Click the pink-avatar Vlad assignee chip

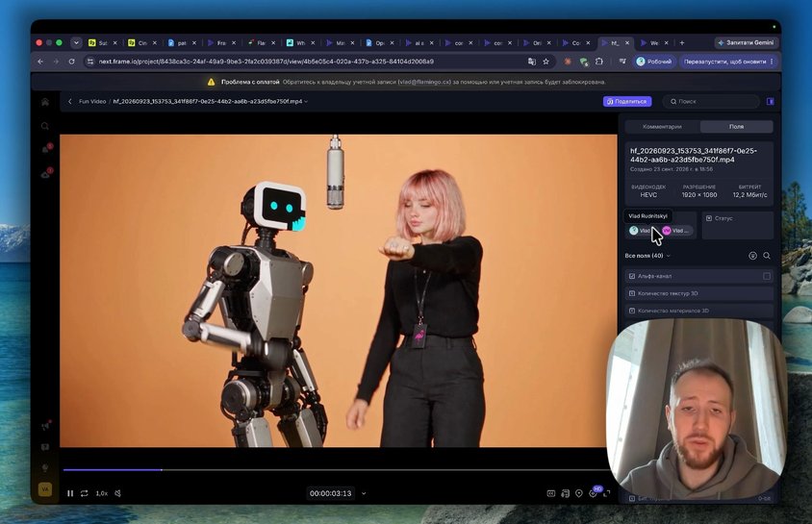click(676, 231)
